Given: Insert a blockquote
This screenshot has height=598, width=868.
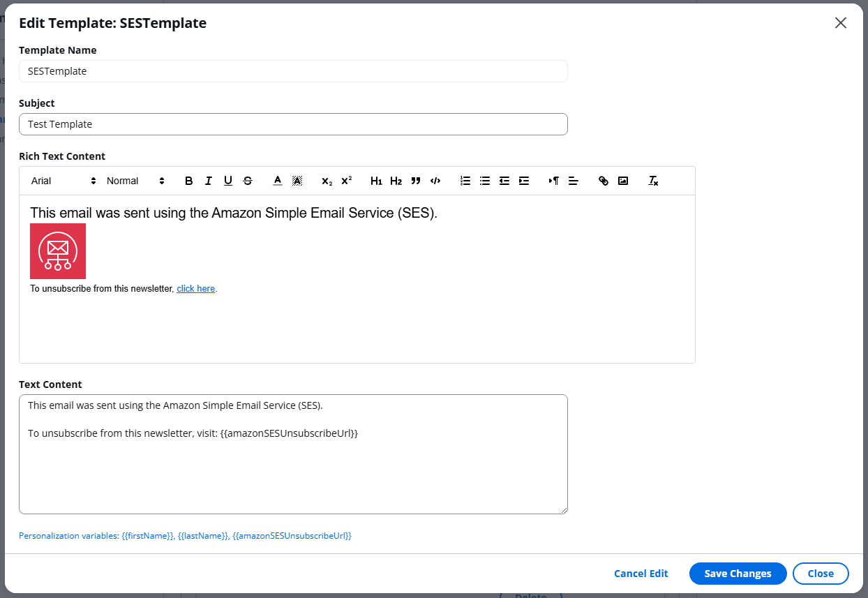Looking at the screenshot, I should (416, 181).
